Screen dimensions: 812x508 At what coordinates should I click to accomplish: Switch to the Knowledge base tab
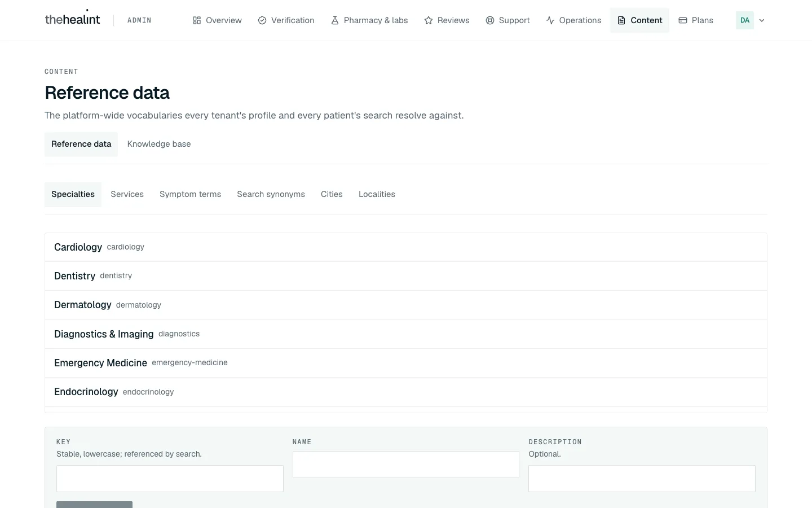click(x=159, y=144)
